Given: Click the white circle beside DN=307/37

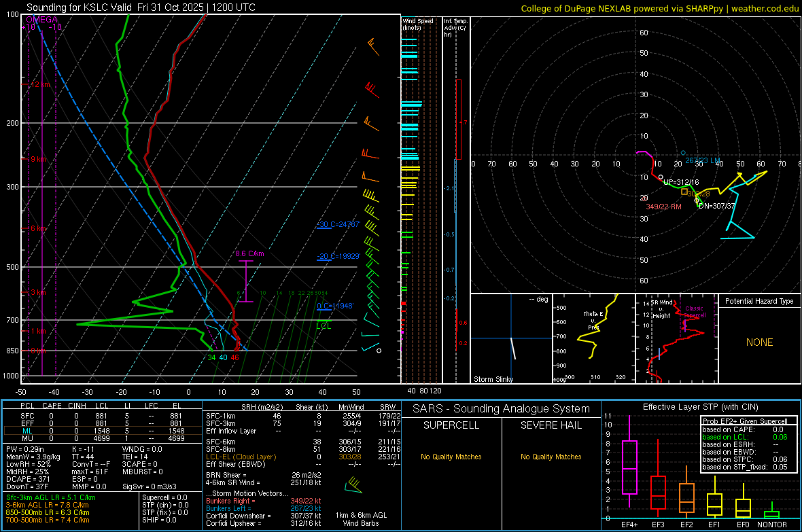Looking at the screenshot, I should coord(697,201).
